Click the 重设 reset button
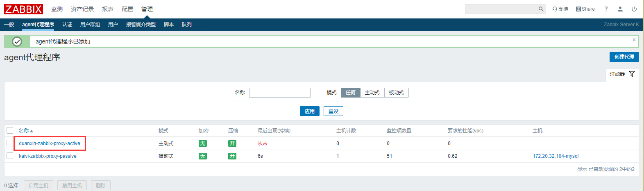 333,111
